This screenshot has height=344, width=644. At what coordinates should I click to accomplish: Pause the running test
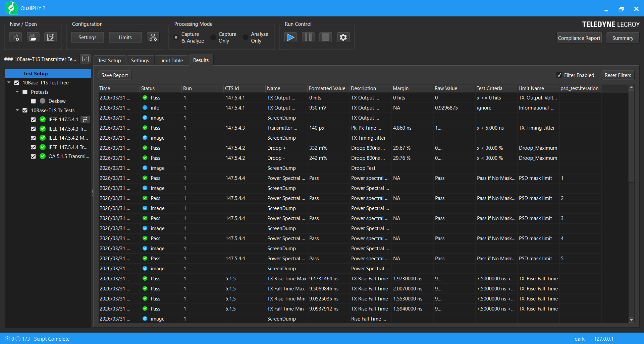point(308,37)
